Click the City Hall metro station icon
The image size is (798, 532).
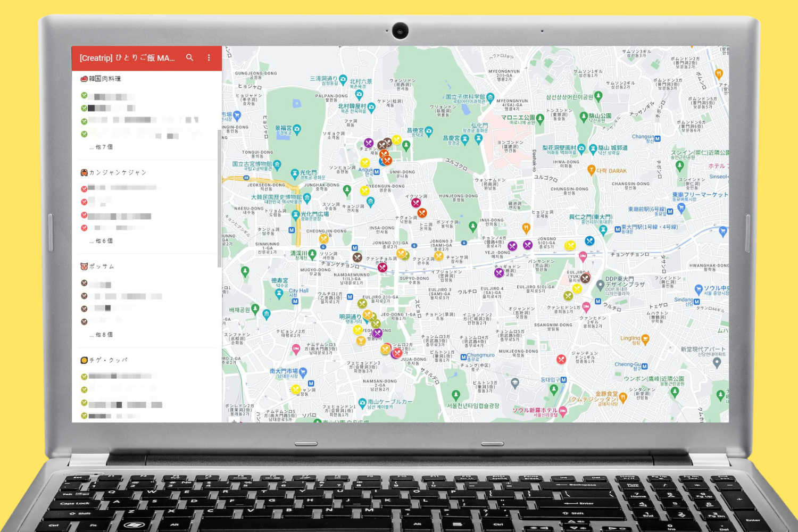pyautogui.click(x=295, y=301)
